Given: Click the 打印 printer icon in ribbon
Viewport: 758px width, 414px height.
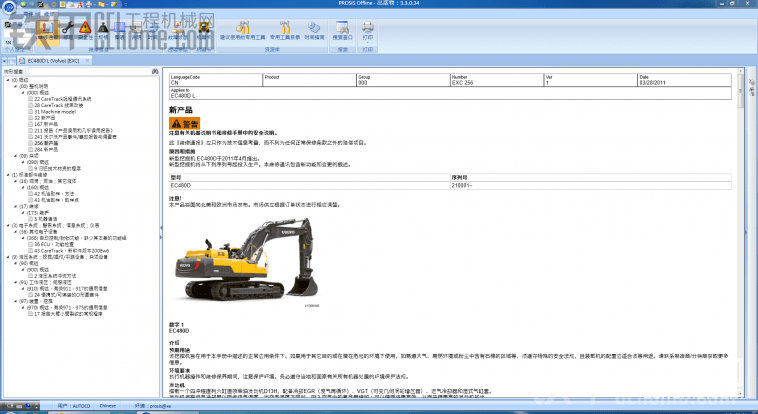Looking at the screenshot, I should coord(367,28).
